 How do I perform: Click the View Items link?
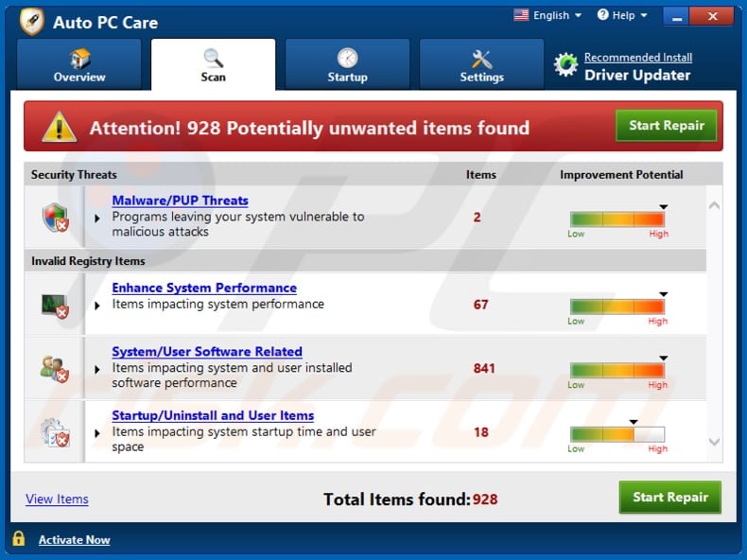pos(57,499)
